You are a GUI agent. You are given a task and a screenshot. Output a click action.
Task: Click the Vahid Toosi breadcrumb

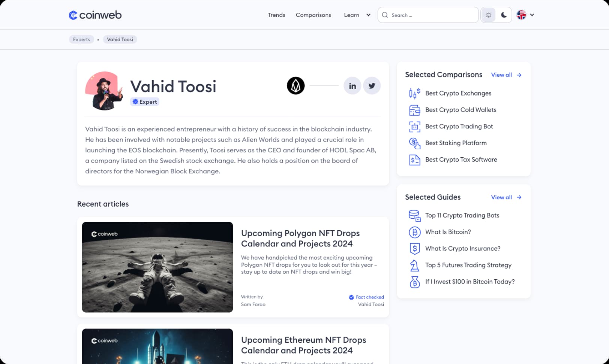coord(120,39)
